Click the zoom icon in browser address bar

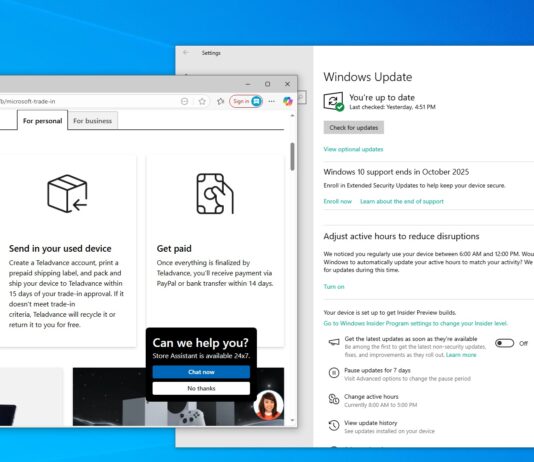coord(184,101)
